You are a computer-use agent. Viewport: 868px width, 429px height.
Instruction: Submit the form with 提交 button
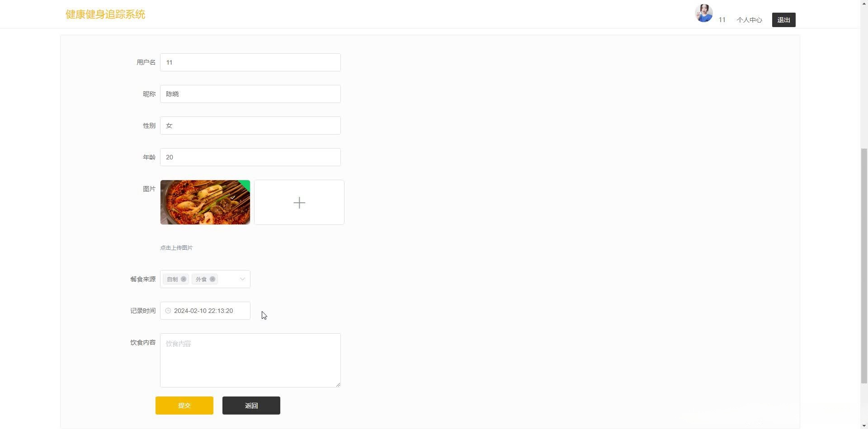click(184, 406)
